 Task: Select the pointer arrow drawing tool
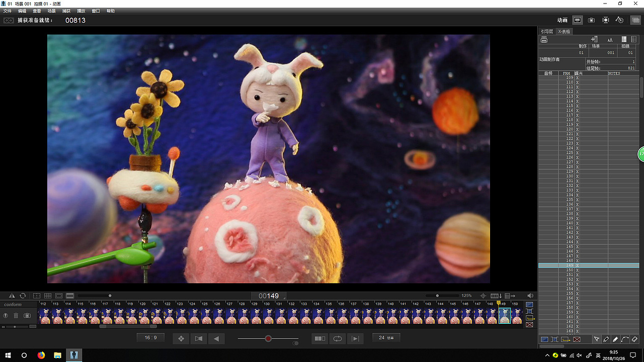pyautogui.click(x=597, y=339)
